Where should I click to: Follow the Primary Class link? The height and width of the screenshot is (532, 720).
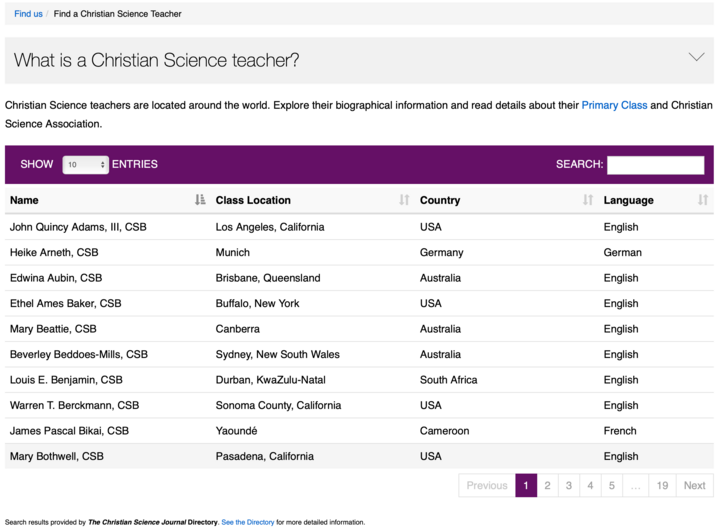[614, 105]
